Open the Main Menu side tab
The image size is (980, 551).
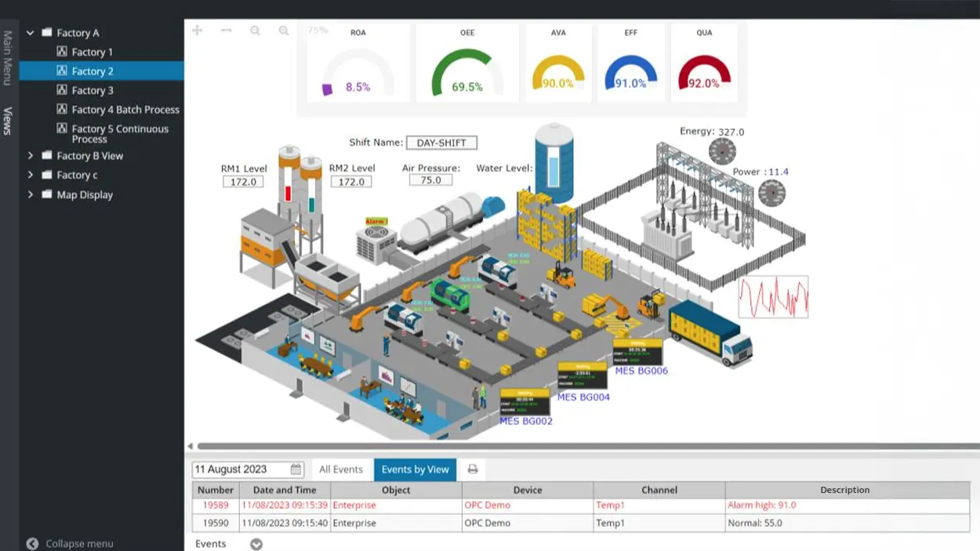[8, 58]
